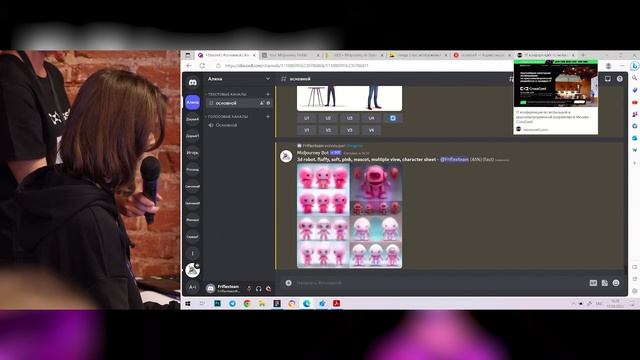
Task: Click the browser address bar URL
Action: [296, 66]
